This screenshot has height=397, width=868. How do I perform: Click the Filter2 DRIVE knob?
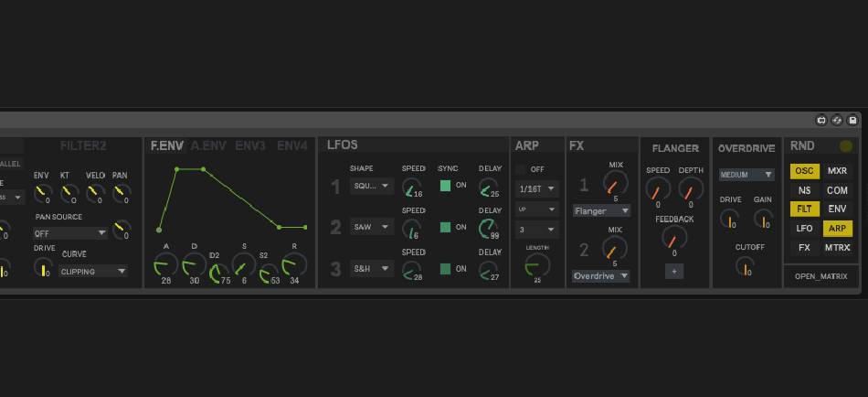click(x=43, y=267)
